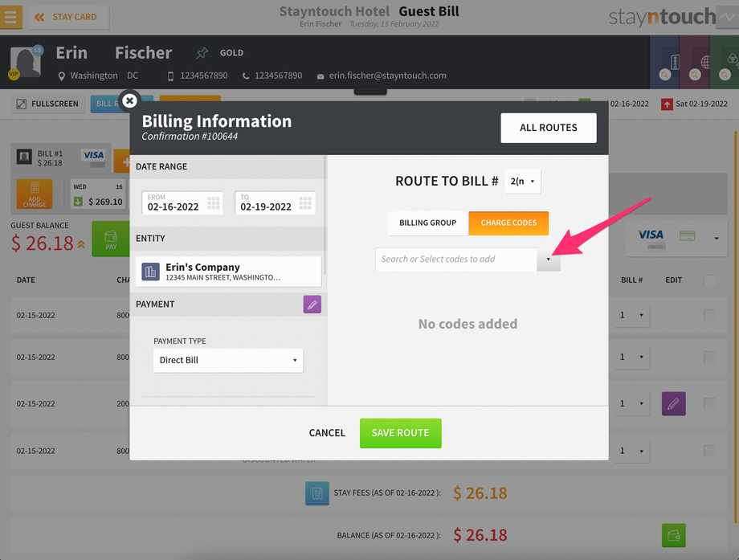Open the blue company card search
Viewport: 739px width, 560px height.
664,75
